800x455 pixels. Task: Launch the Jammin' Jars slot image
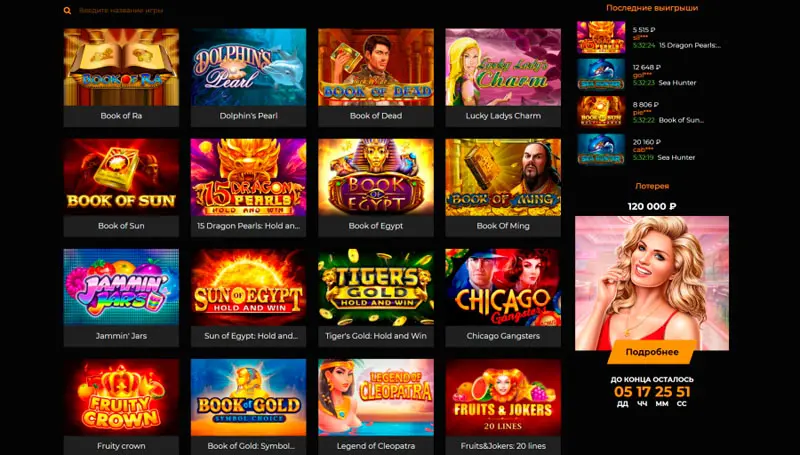click(121, 287)
